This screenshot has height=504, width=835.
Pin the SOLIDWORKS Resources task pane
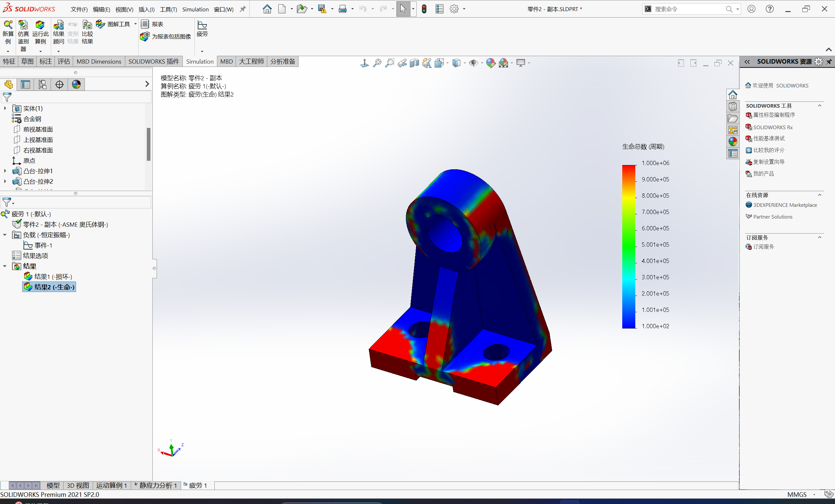click(829, 62)
